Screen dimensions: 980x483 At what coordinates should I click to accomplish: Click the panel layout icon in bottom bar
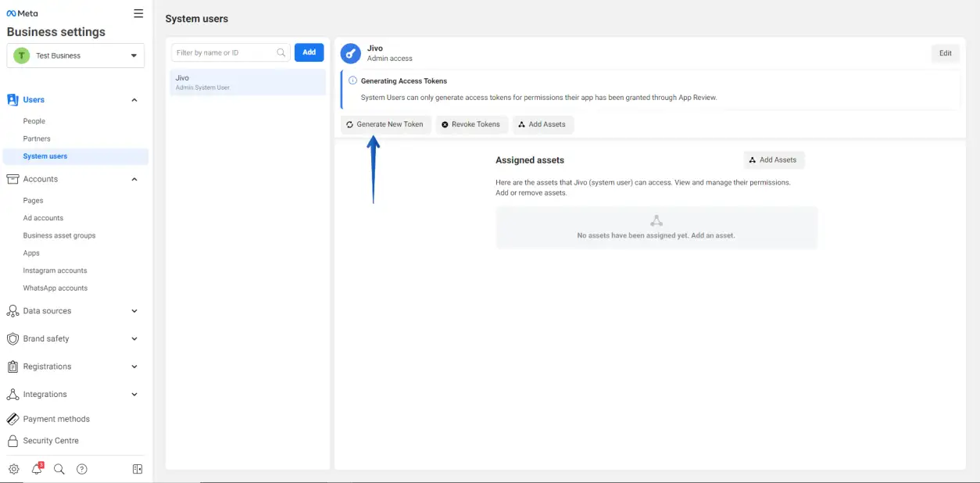click(x=138, y=469)
